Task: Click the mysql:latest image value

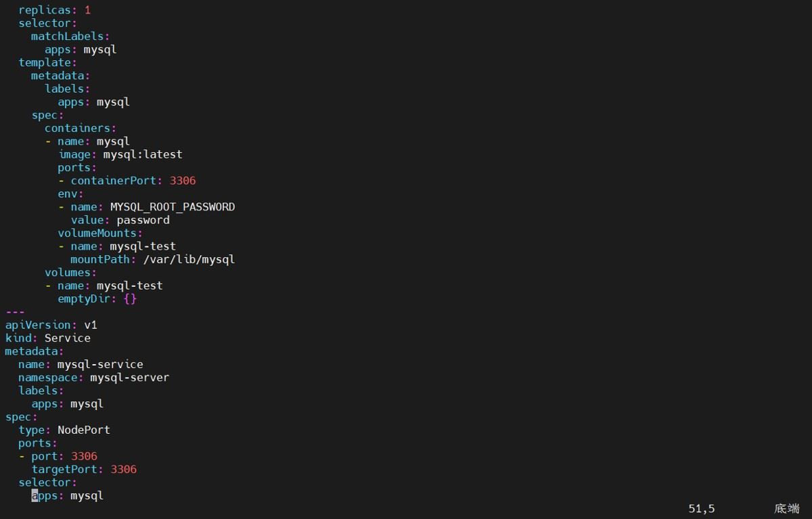Action: [x=143, y=154]
